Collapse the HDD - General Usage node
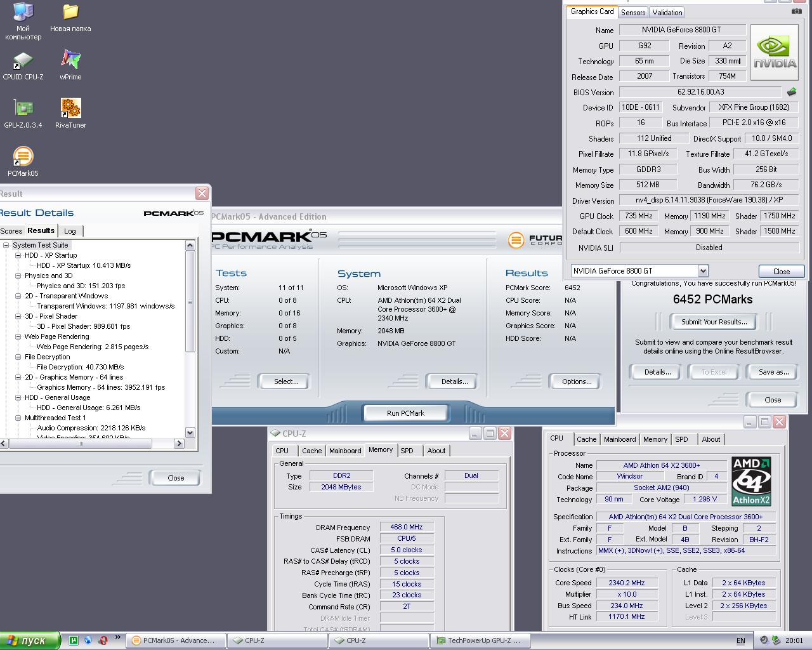812x650 pixels. pyautogui.click(x=18, y=397)
